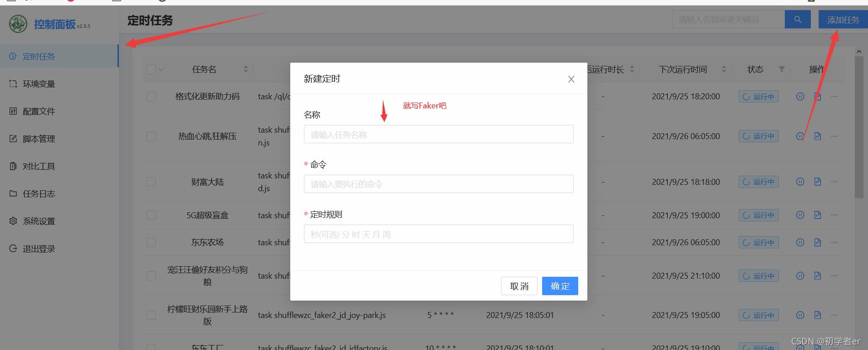
Task: Pause icon for 东东农场 row
Action: pyautogui.click(x=800, y=242)
